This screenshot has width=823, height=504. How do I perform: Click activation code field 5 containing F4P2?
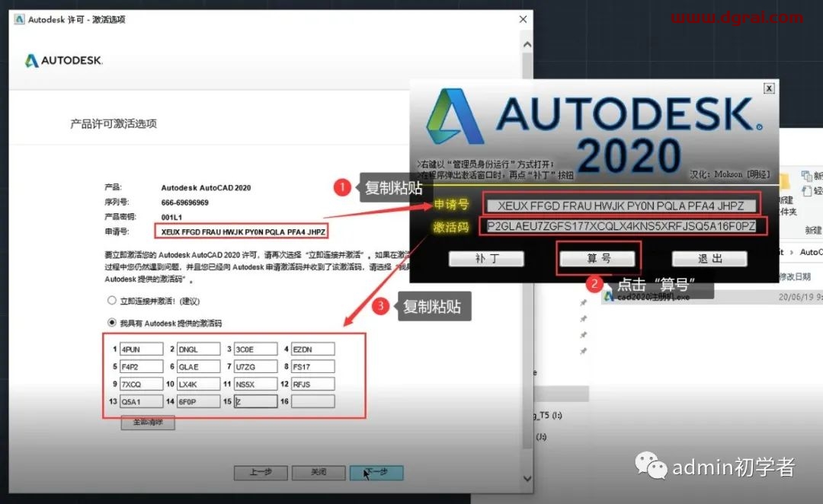[141, 367]
